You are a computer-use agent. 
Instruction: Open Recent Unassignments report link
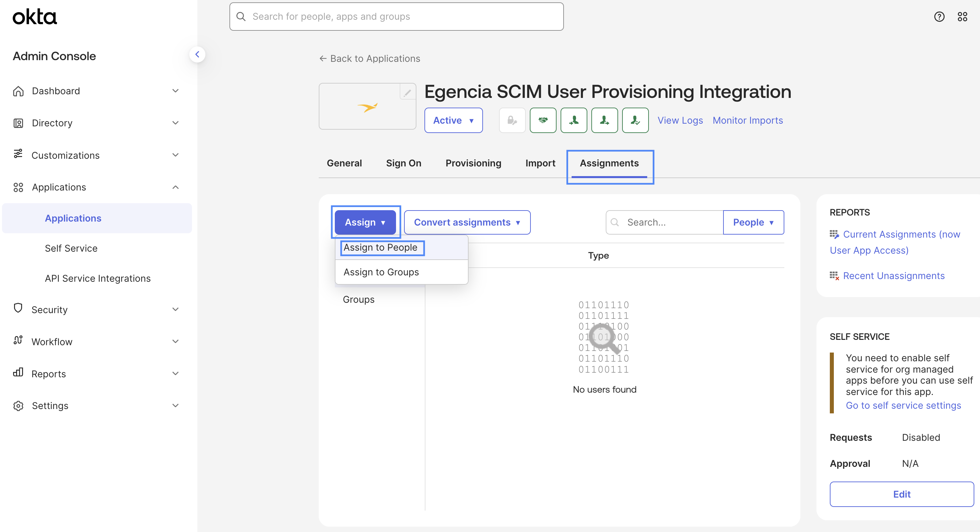pyautogui.click(x=894, y=276)
